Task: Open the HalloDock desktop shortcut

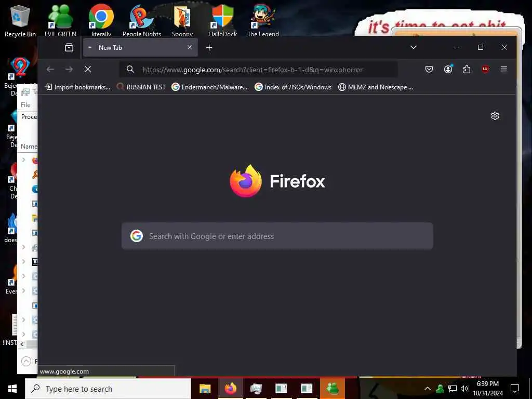Action: point(222,20)
